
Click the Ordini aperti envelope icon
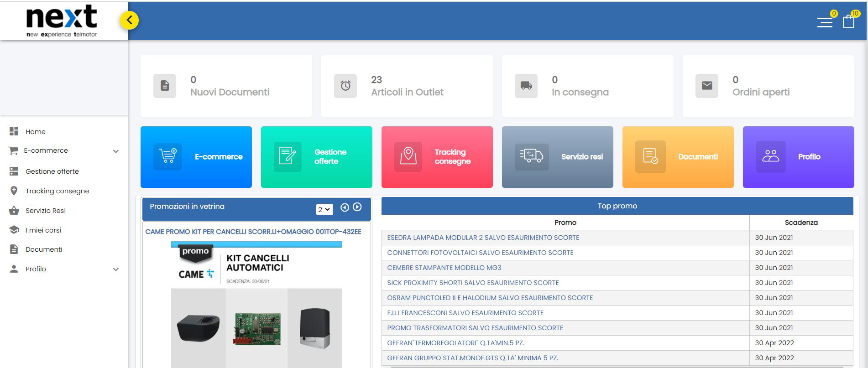707,86
